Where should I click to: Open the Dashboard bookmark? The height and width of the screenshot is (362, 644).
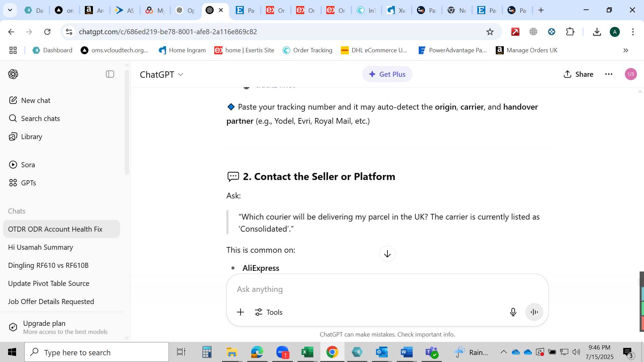click(52, 50)
